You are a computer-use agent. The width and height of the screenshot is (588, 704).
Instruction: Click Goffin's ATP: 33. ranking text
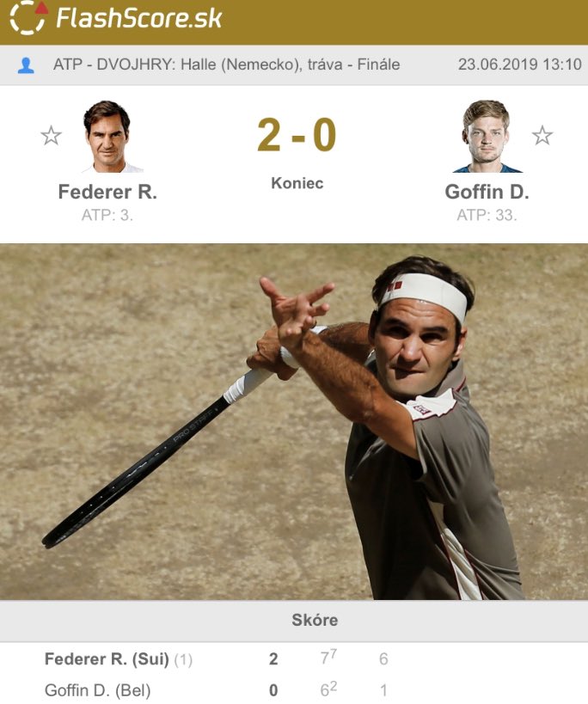487,216
